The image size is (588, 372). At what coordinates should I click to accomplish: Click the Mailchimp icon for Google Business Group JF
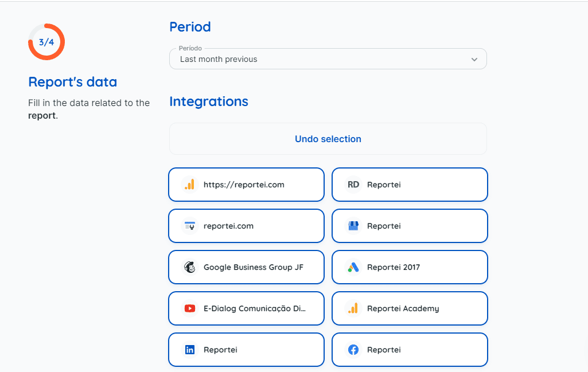coord(190,267)
